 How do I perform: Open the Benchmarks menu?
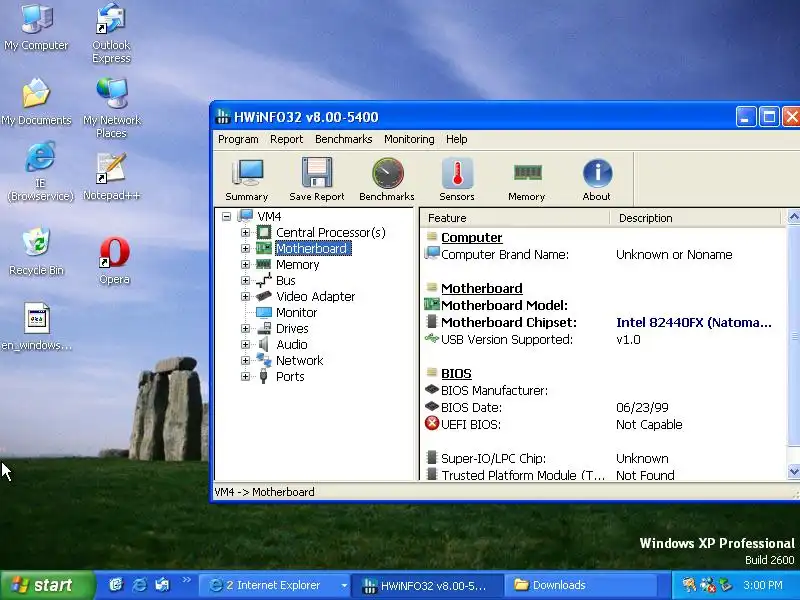coord(343,139)
